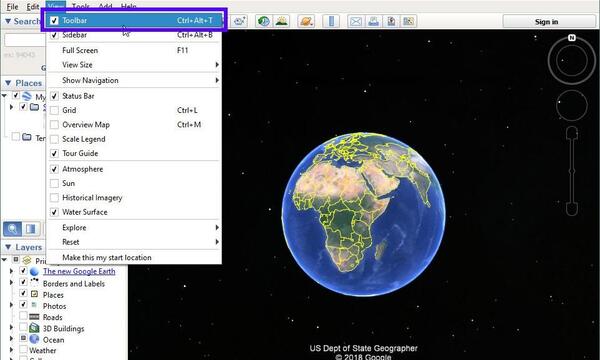The width and height of the screenshot is (600, 360).
Task: Click the Email envelope toolbar icon
Action: [x=356, y=21]
